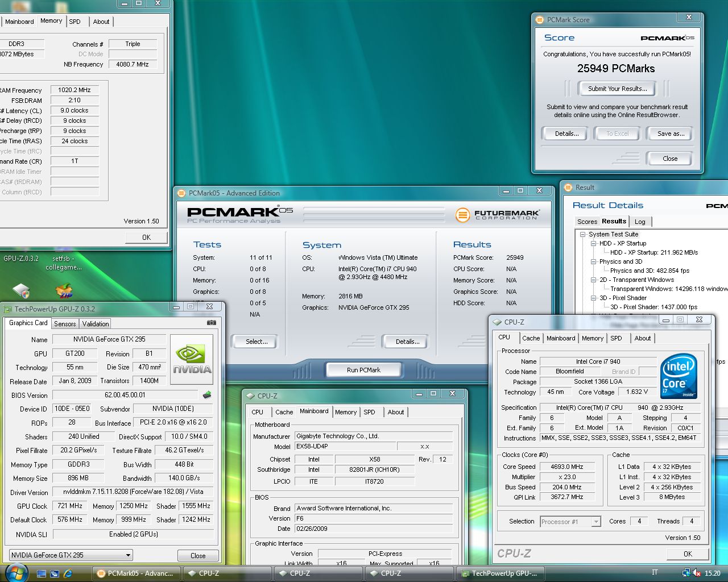Click the PCMark05 window title icon
The image size is (728, 582).
(181, 193)
